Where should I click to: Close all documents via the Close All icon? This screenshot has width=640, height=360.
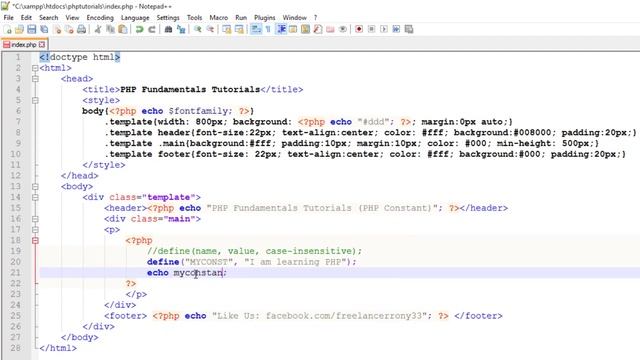pos(69,29)
